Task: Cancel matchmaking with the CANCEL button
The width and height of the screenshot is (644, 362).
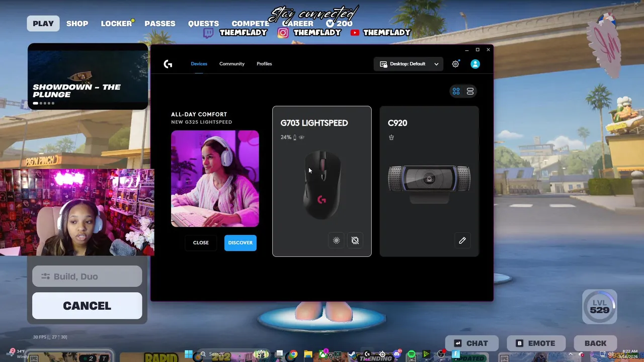Action: (x=87, y=306)
